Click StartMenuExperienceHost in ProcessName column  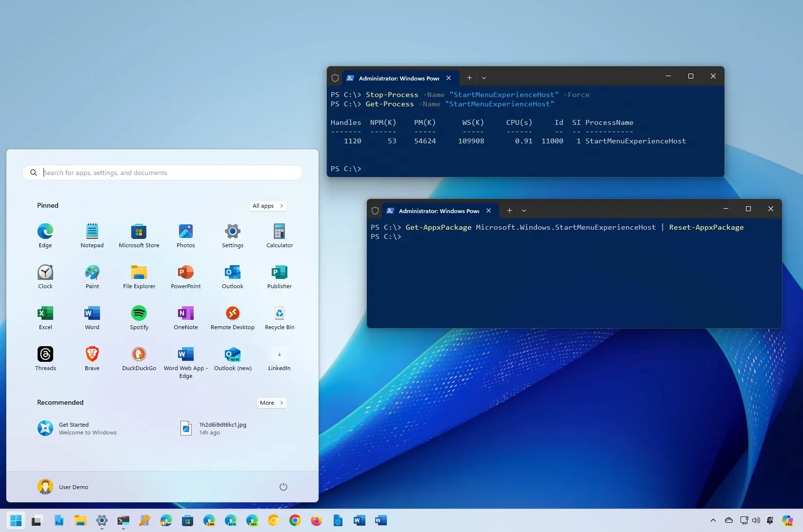click(x=636, y=141)
